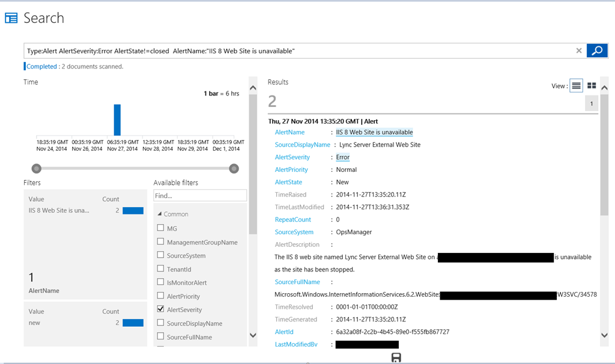Uncheck the AlertSeverity filter

pos(160,309)
